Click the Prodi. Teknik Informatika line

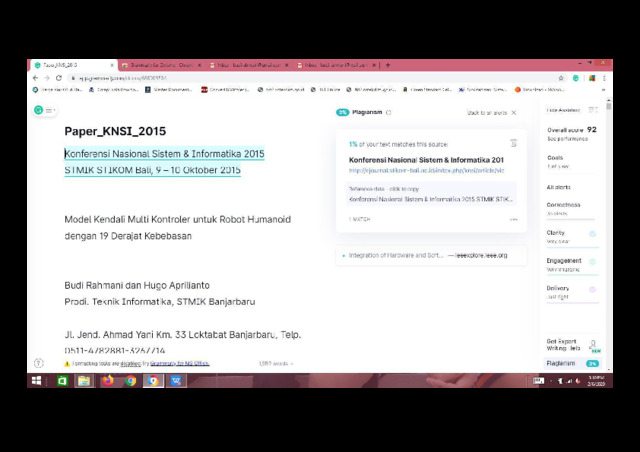coord(160,302)
